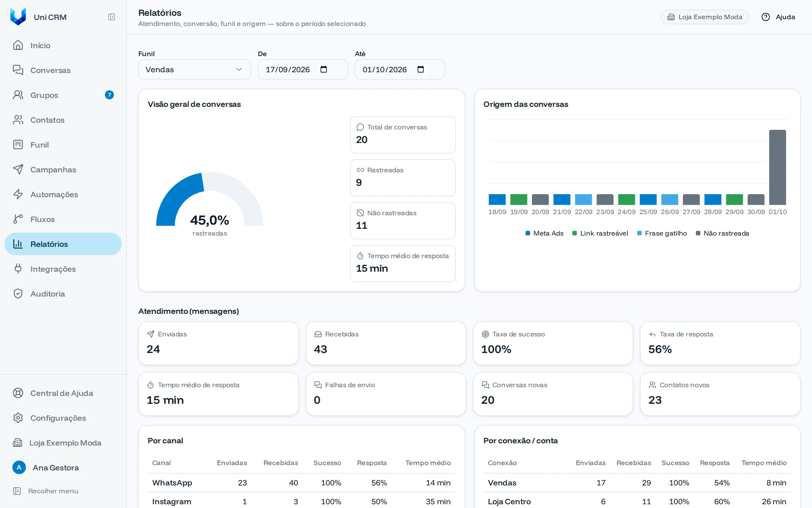Toggle the Meta Ads legend item
This screenshot has width=812, height=508.
pos(544,233)
